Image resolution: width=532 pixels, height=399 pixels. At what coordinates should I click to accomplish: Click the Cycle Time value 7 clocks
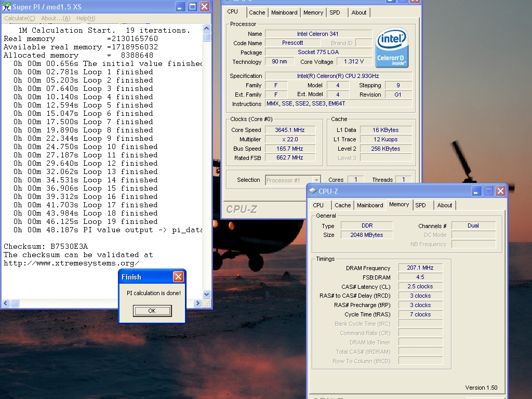(x=420, y=314)
